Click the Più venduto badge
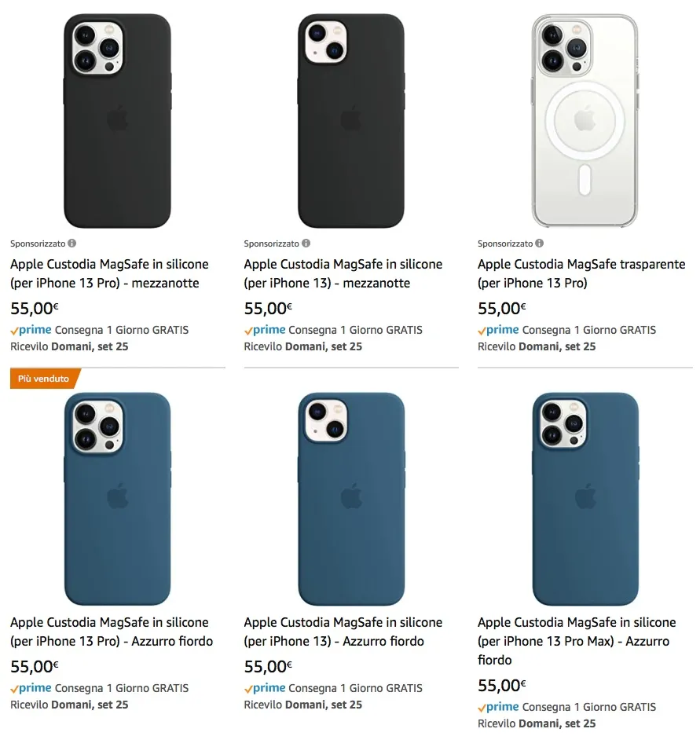 pos(44,379)
